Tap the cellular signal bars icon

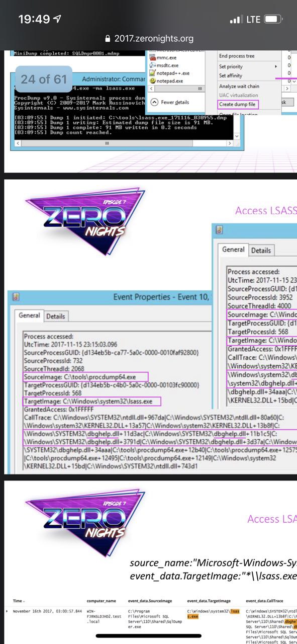tap(236, 20)
